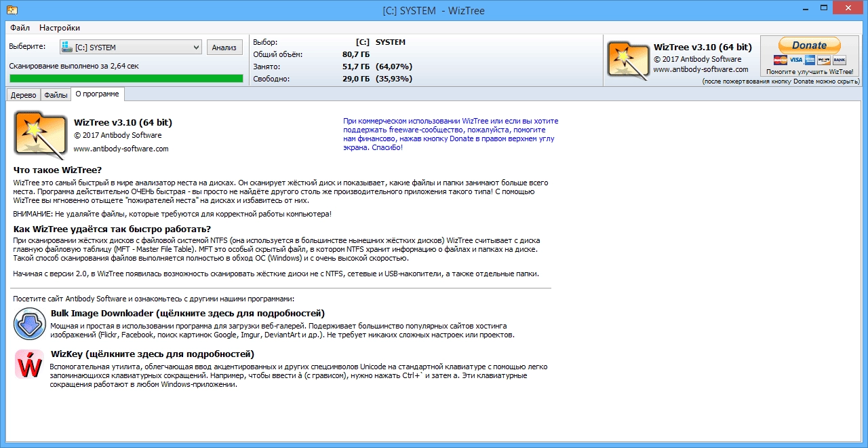
Task: Click the Bulk Image Downloader icon
Action: coord(30,324)
